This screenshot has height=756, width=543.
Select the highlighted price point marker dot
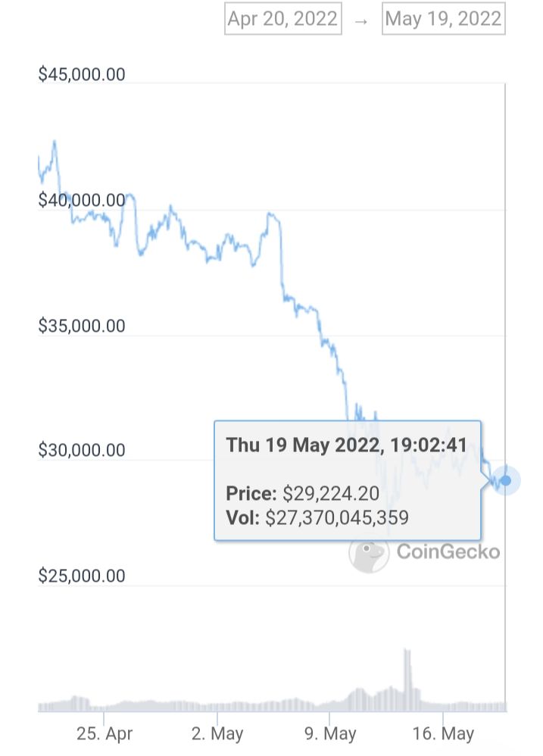click(x=505, y=480)
